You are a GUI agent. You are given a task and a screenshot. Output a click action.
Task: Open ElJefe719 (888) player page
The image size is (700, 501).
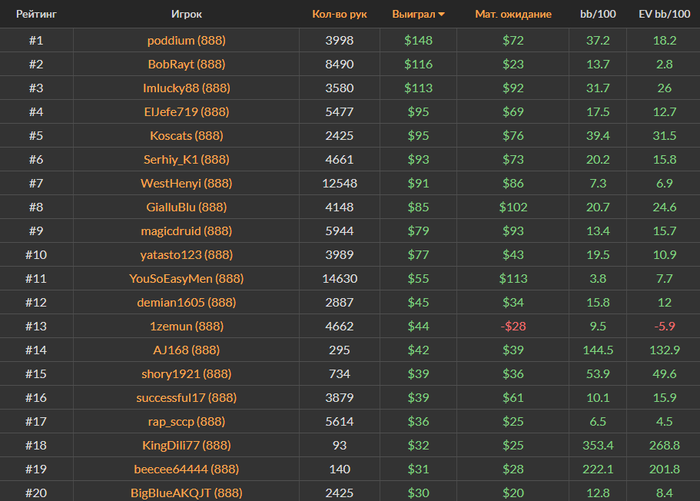tap(187, 112)
